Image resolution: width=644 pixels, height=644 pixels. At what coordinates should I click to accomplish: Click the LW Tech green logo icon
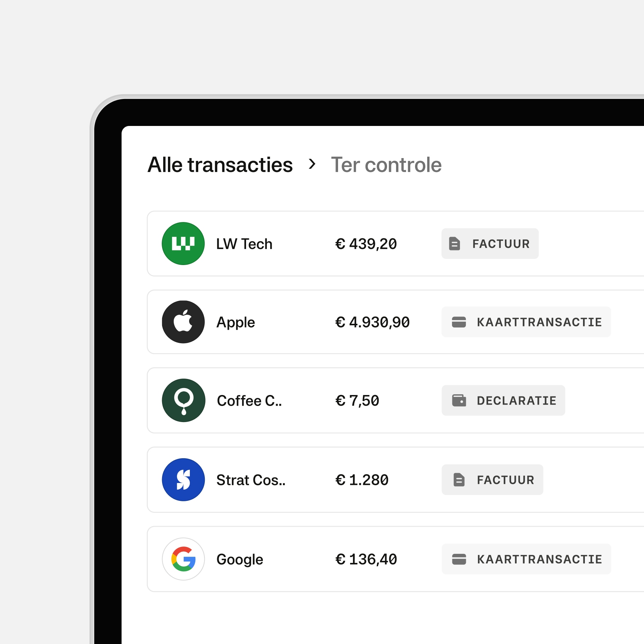click(183, 244)
